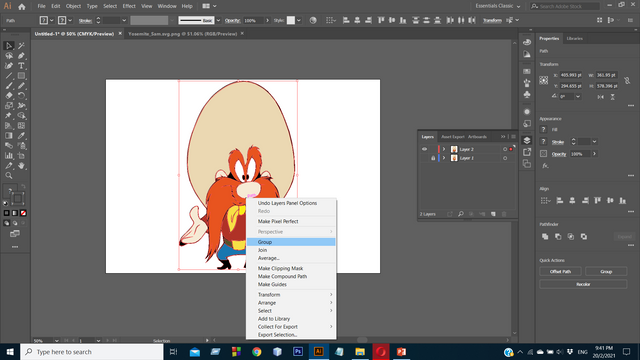
Task: Click the Fill swatch in Appearance section
Action: coord(543,130)
